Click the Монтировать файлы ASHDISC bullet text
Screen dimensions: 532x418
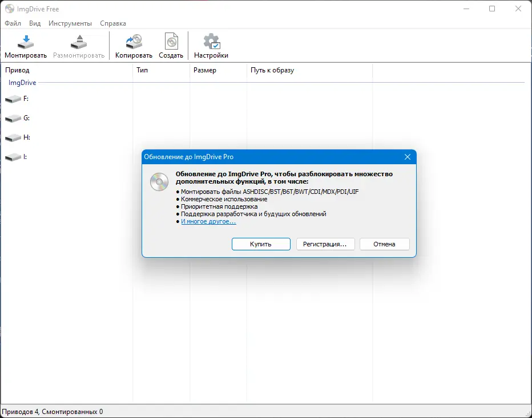coord(270,192)
